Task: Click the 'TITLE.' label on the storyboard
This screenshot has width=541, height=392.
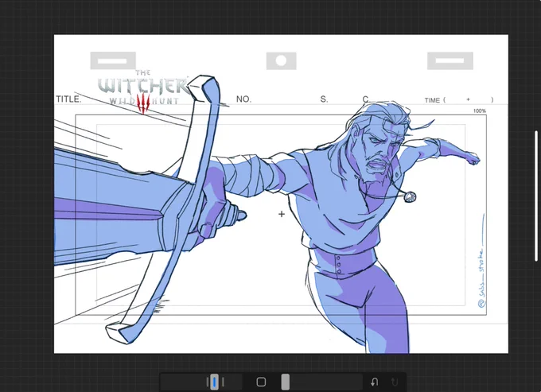Action: [68, 99]
